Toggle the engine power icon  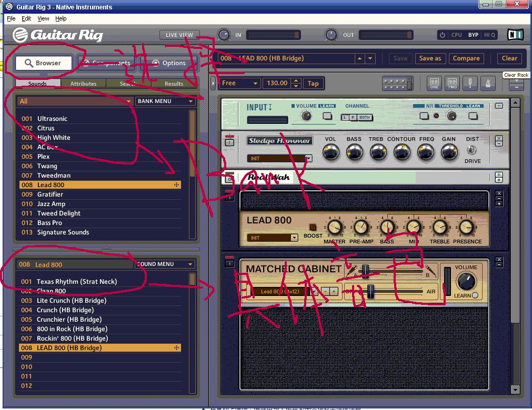pyautogui.click(x=442, y=35)
